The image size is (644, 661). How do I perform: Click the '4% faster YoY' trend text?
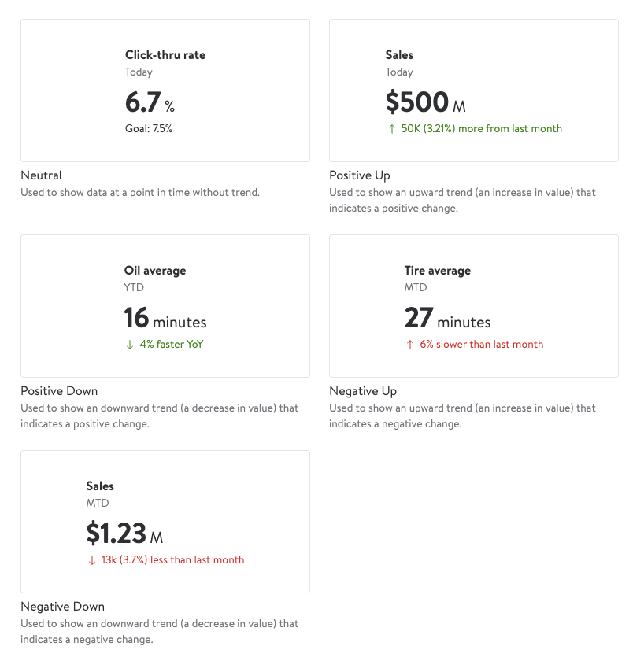pyautogui.click(x=172, y=345)
